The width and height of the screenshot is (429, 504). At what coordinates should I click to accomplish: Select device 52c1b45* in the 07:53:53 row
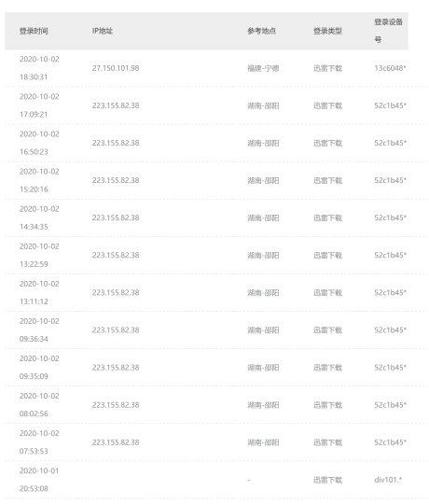coord(390,442)
